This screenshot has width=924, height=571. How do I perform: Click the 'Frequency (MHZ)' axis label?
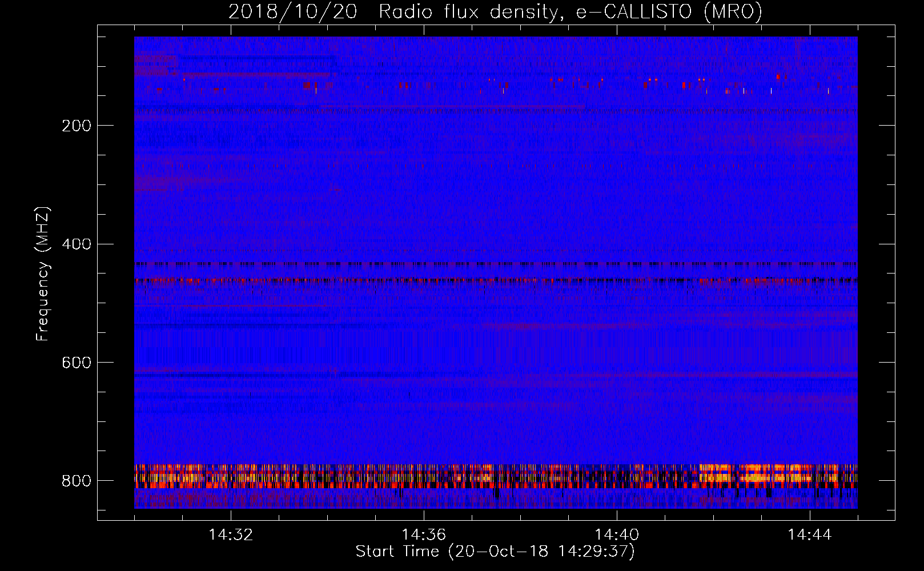(43, 274)
